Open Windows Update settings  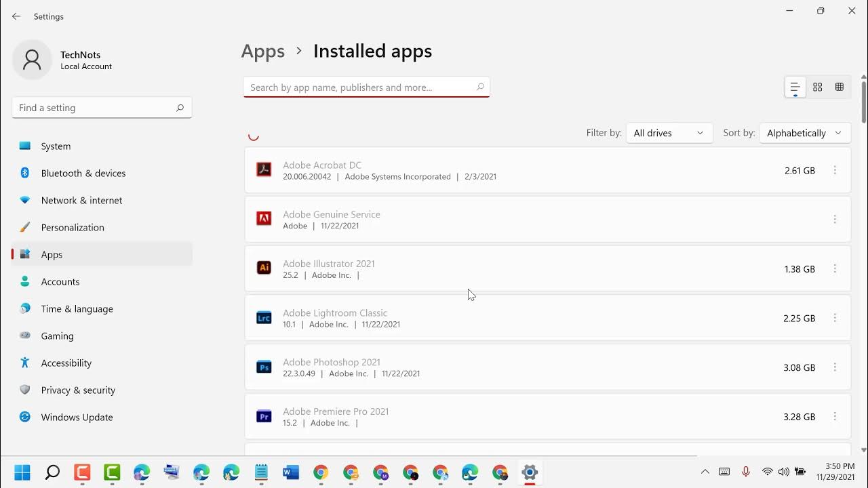pos(102,417)
